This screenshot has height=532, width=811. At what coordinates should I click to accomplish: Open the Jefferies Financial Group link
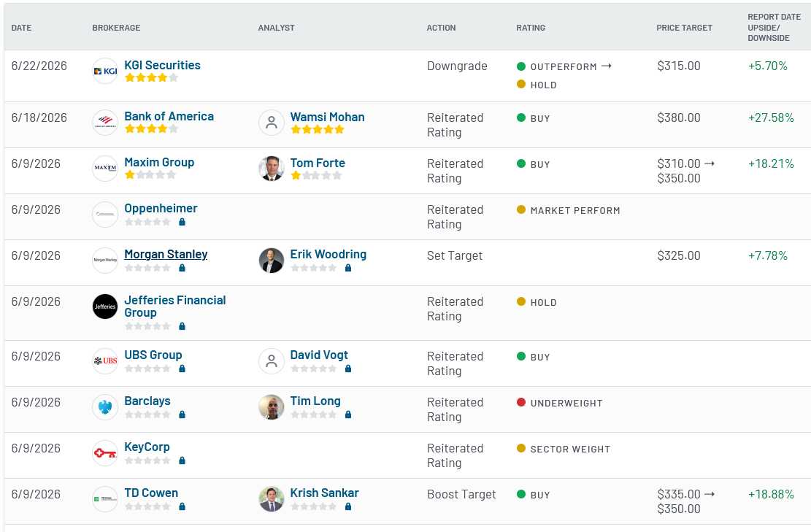tap(174, 307)
